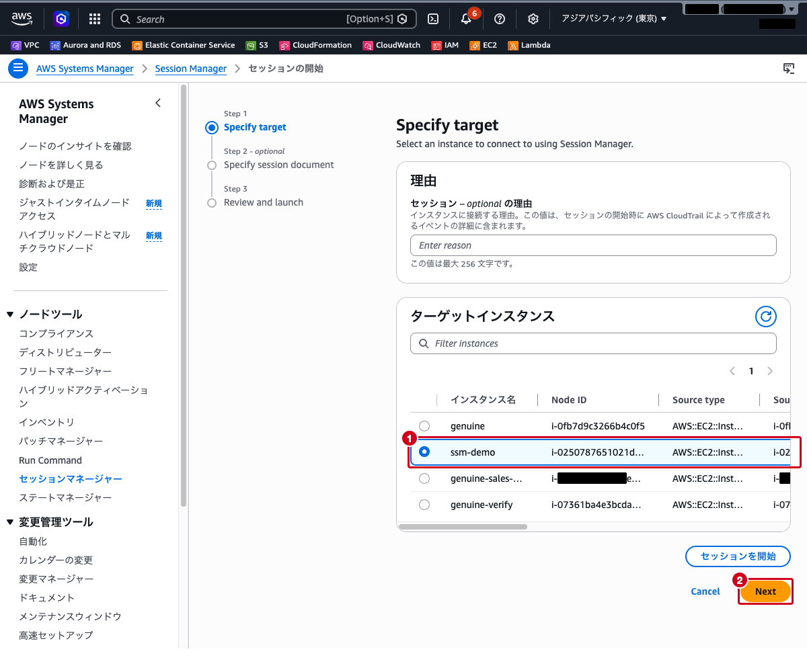Open AWS Systems Manager breadcrumb link

coord(85,69)
